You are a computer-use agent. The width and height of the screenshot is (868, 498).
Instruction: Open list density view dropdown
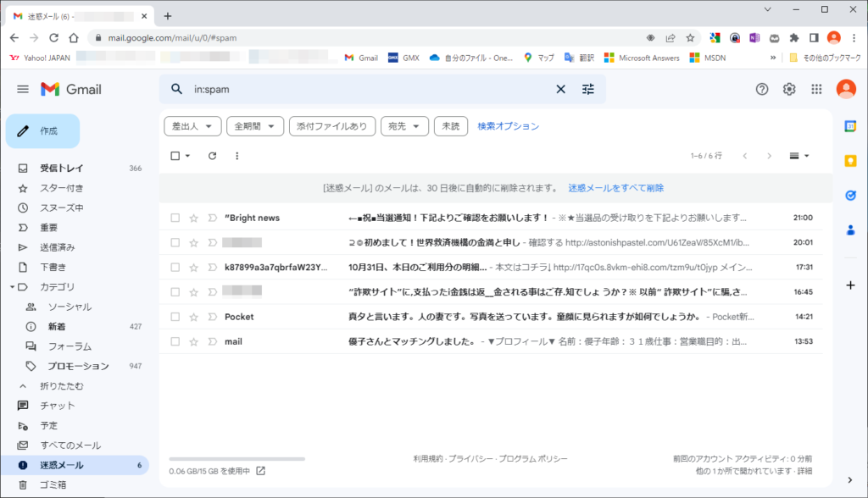pyautogui.click(x=798, y=156)
